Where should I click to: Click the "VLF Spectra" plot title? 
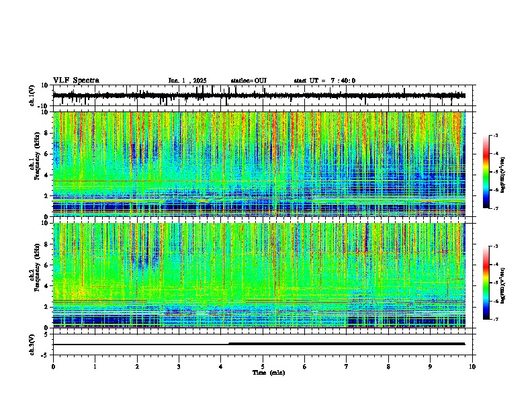pyautogui.click(x=76, y=81)
